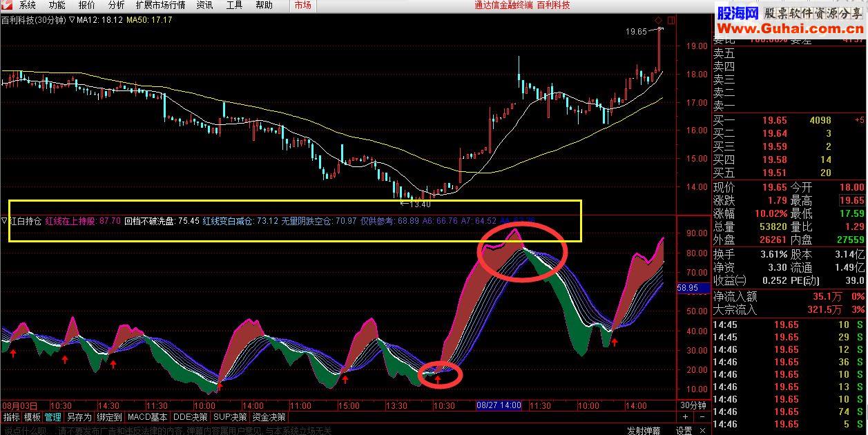
Task: Click 无量阴跌空仓: 70.97 indicator value
Action: (319, 221)
